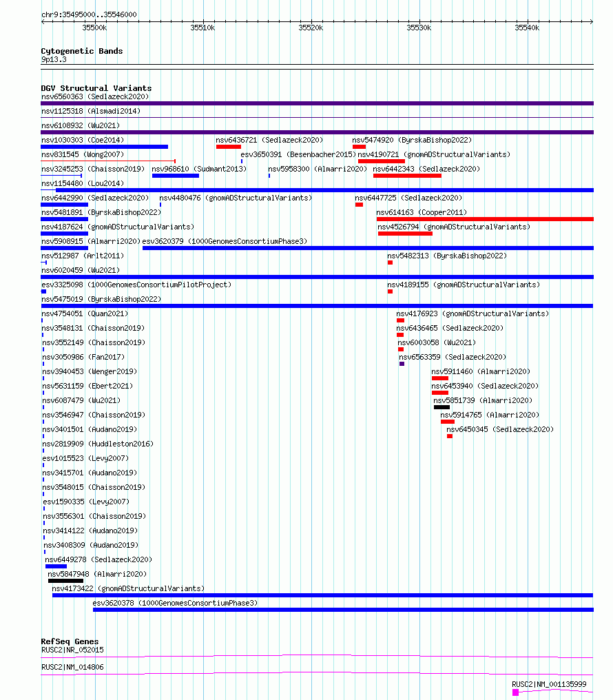Screen dimensions: 613x700
Task: Click the blue bar under nsv1030303 (Coe2014)
Action: tap(105, 147)
